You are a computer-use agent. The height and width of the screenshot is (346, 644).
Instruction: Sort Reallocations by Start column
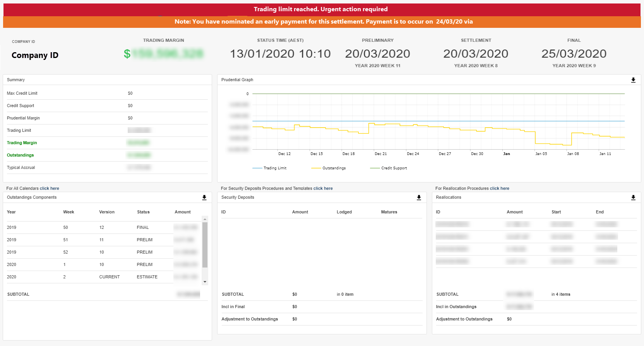pyautogui.click(x=556, y=212)
